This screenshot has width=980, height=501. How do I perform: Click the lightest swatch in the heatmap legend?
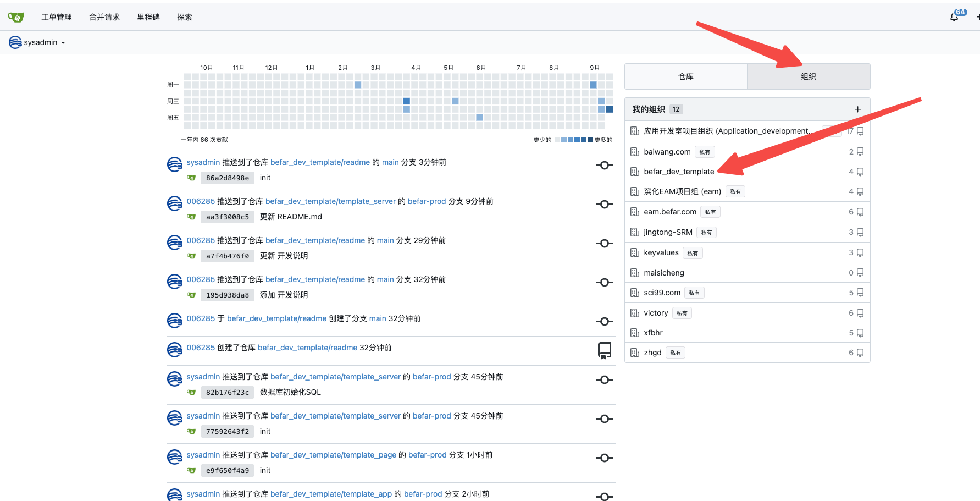click(557, 140)
